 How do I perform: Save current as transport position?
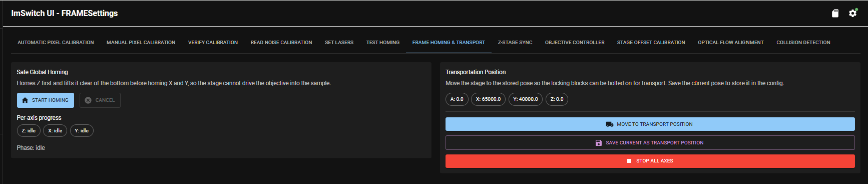tap(650, 143)
